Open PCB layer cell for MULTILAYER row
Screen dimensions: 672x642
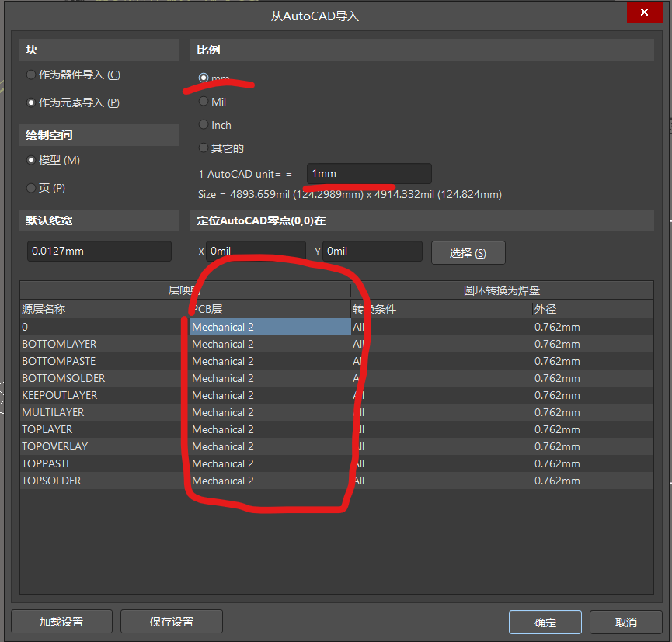[x=270, y=412]
